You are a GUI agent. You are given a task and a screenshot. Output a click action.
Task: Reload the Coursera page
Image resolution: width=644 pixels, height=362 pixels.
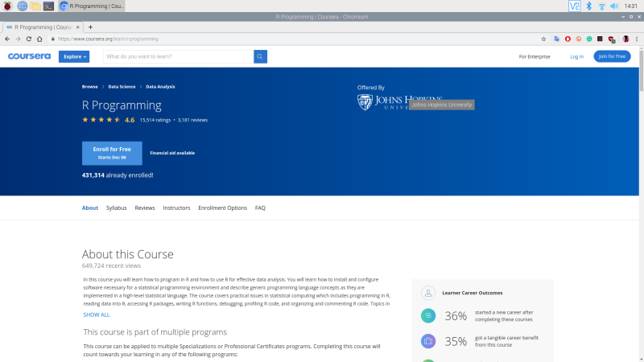pos(29,39)
